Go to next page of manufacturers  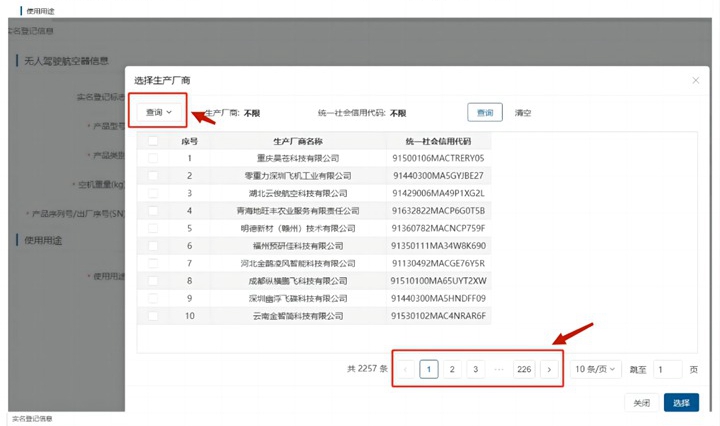(549, 369)
